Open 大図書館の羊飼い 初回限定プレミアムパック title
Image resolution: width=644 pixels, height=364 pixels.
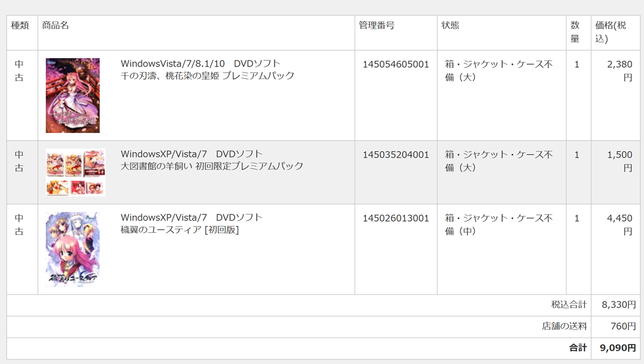[212, 166]
